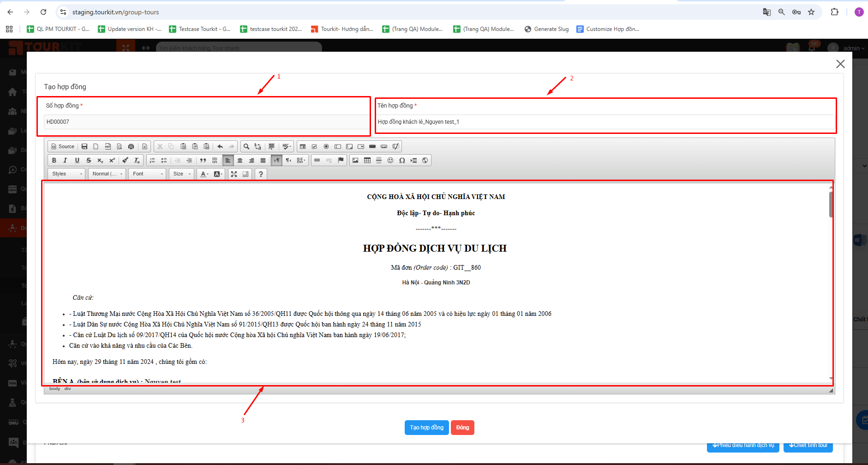Toggle maximize for the editor area
Viewport: 868px width, 465px height.
234,174
